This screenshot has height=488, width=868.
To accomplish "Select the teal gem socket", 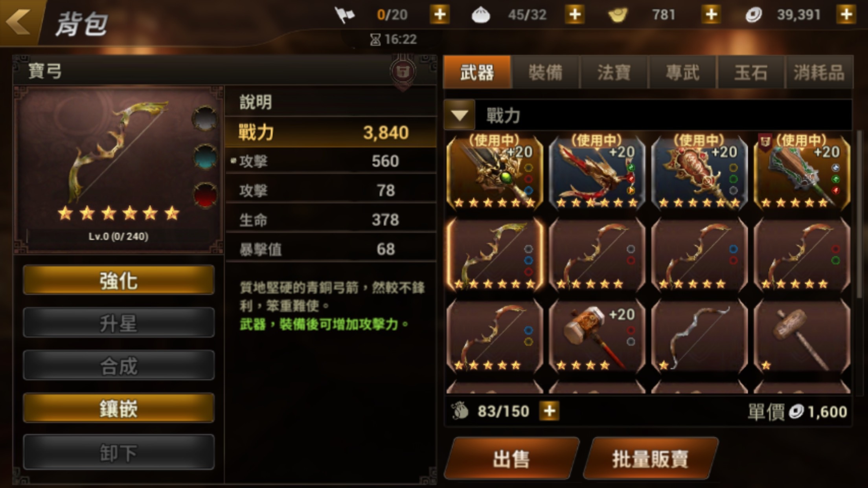I will [205, 156].
